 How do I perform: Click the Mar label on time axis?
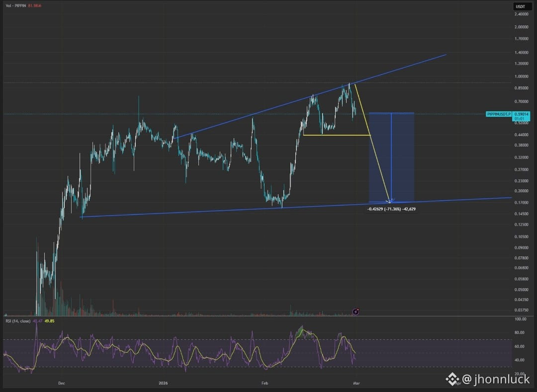(356, 383)
